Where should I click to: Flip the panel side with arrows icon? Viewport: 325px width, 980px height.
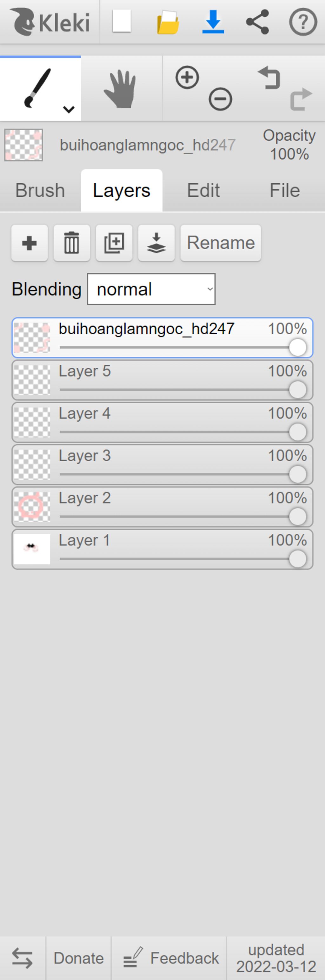(22, 958)
